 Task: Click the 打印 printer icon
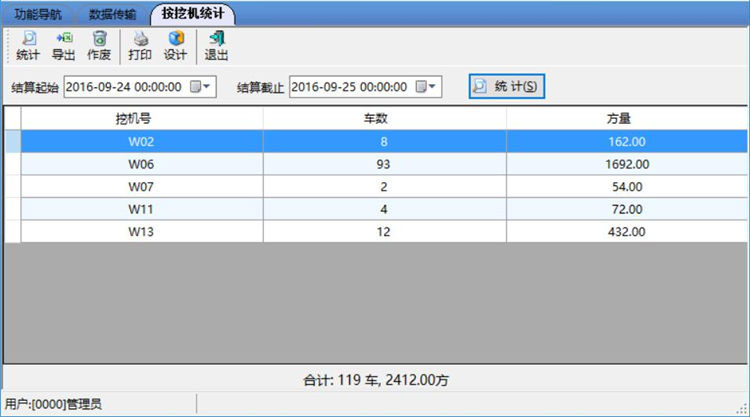(140, 46)
